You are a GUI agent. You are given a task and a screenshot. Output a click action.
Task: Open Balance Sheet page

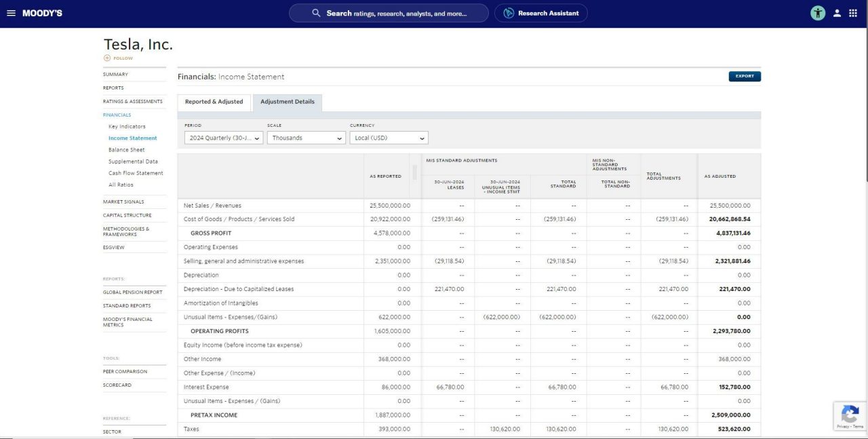coord(127,150)
